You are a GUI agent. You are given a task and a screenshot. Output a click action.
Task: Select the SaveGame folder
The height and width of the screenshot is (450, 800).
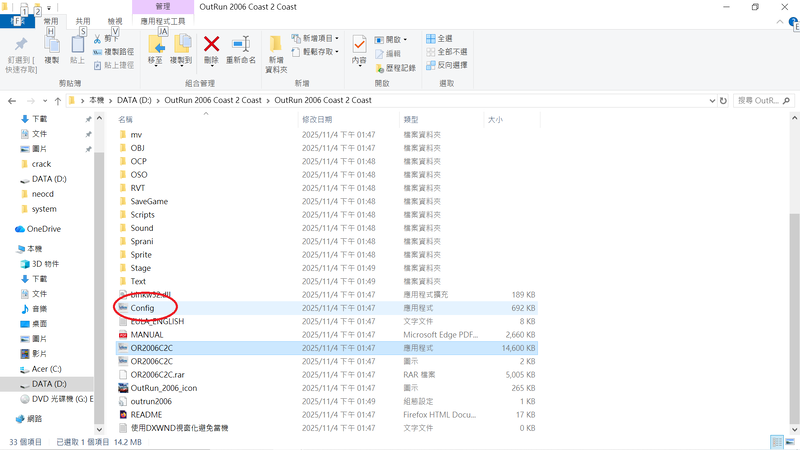click(327, 202)
